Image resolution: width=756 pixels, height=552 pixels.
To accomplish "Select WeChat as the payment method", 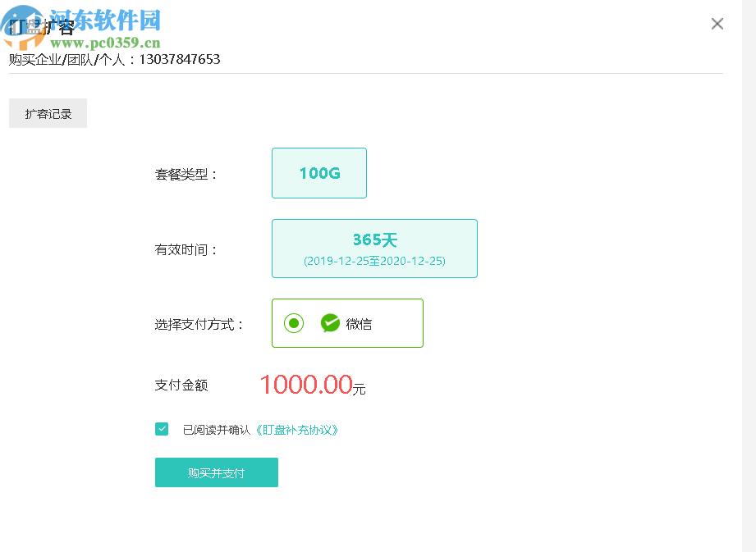I will (x=296, y=323).
